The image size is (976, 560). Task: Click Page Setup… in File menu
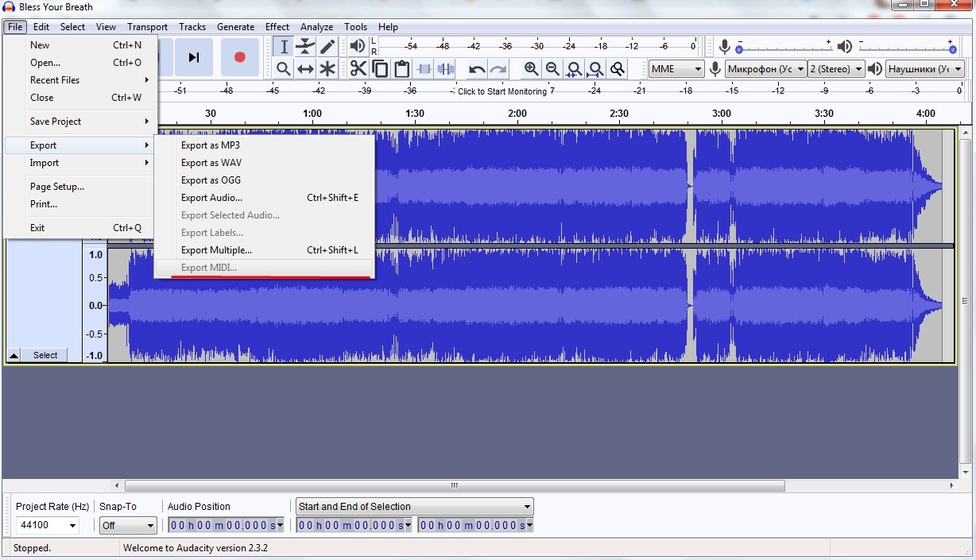[x=79, y=187]
